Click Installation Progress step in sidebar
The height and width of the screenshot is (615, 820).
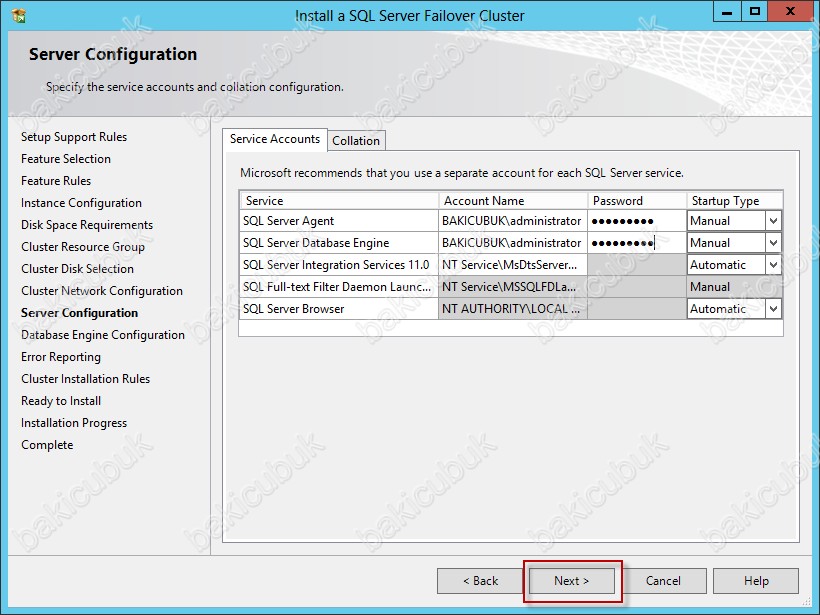(x=74, y=423)
